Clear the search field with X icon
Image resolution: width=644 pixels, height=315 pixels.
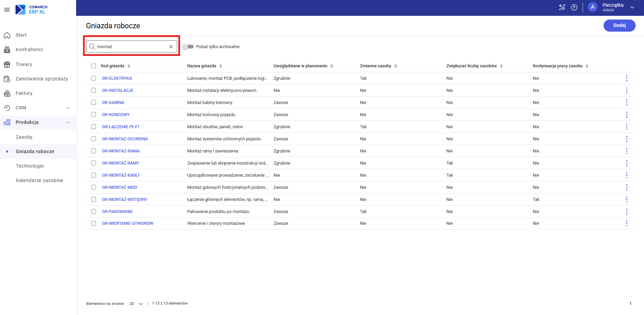171,47
